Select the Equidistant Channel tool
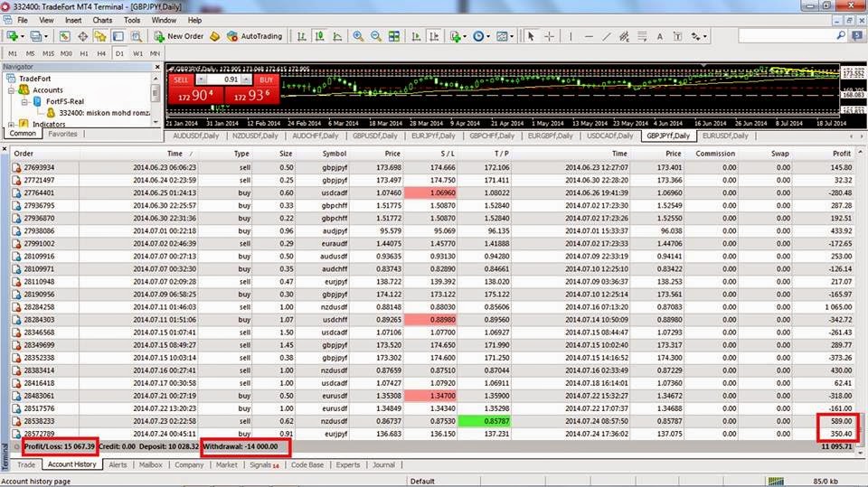868x487 pixels. [625, 36]
